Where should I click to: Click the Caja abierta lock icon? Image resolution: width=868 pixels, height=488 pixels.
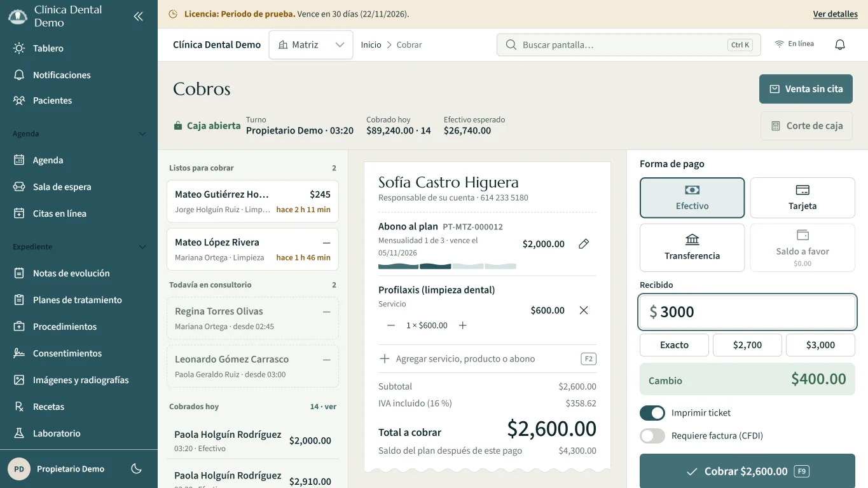coord(178,126)
